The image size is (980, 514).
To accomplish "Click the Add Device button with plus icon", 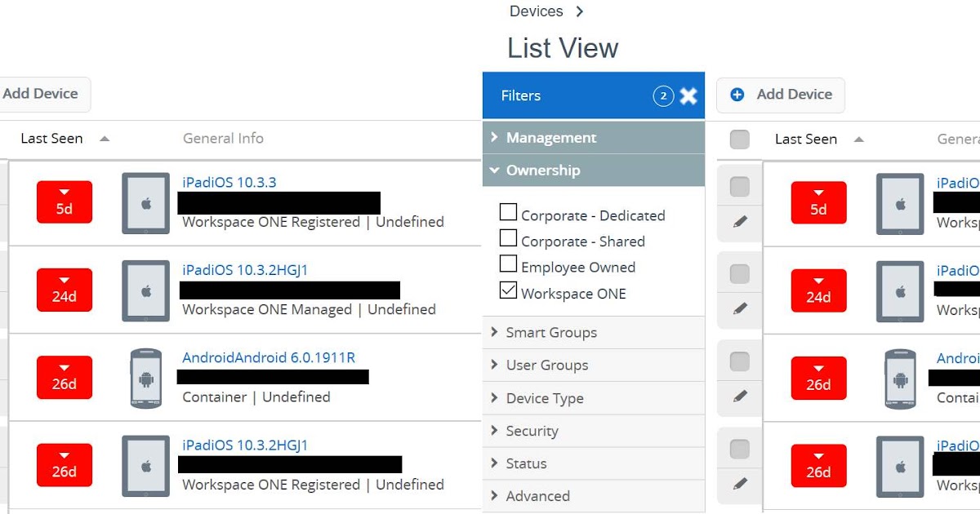I will tap(781, 95).
